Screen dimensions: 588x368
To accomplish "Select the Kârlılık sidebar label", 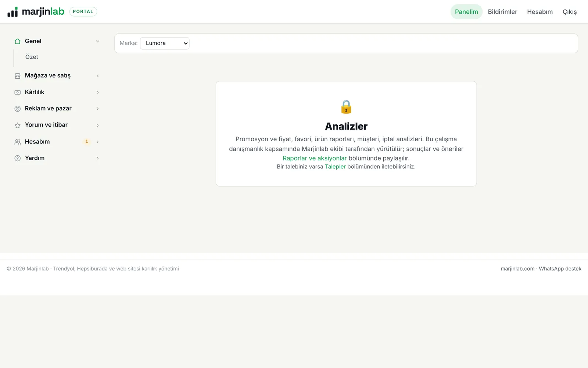I will click(x=35, y=92).
